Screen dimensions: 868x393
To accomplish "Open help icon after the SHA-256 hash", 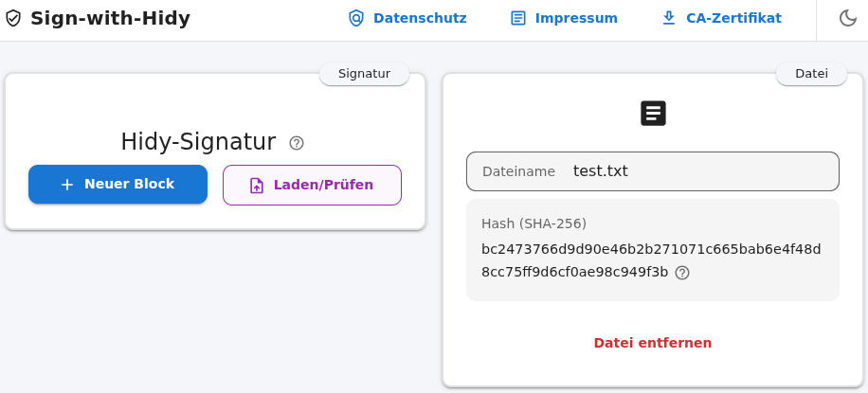I will coord(682,273).
